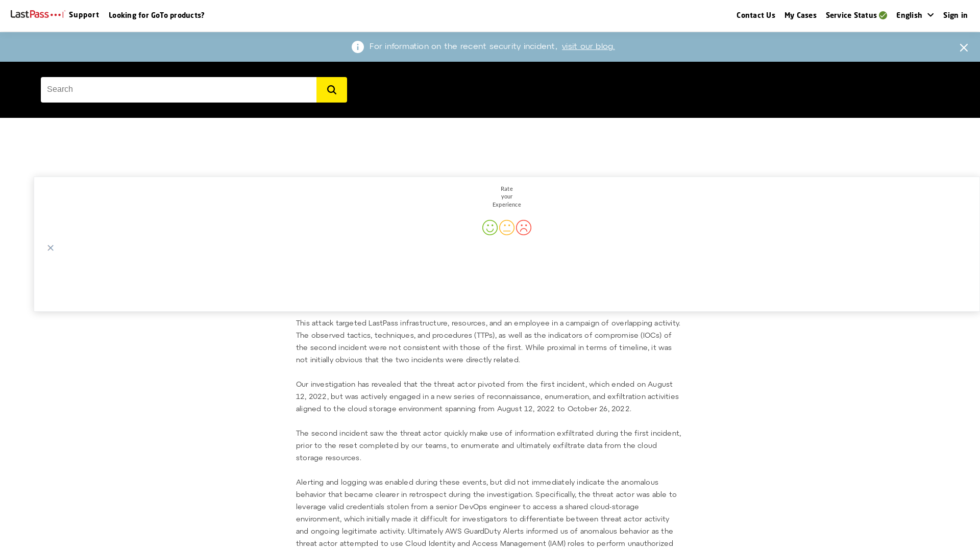Toggle the sad experience rating

[x=524, y=228]
